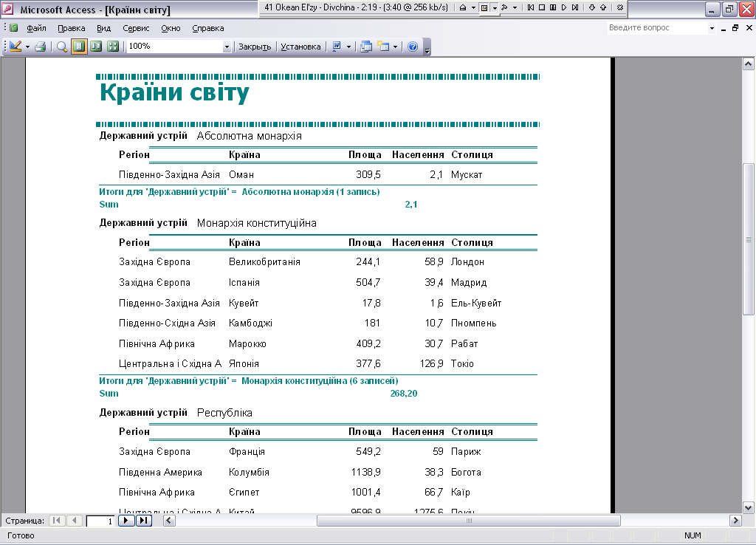Screen dimensions: 756x545
Task: Toggle the playlist icon in the player bar
Action: coord(484,7)
